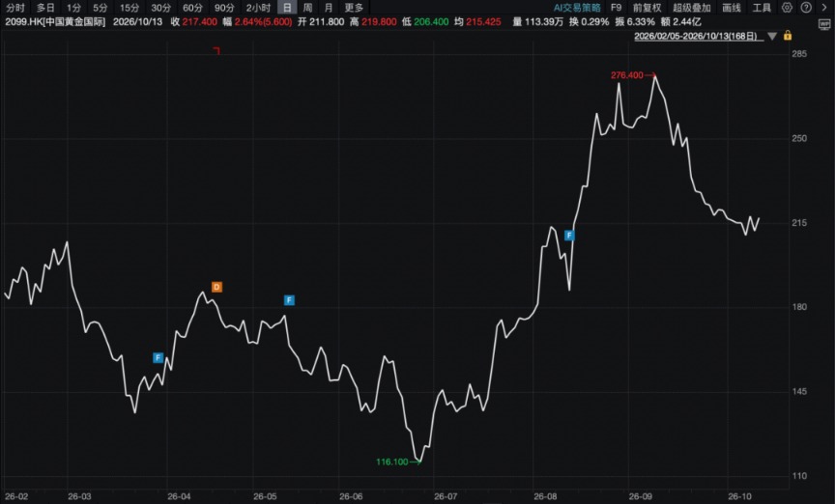
Task: Click the change value 2.64%(5.600)
Action: (x=263, y=22)
